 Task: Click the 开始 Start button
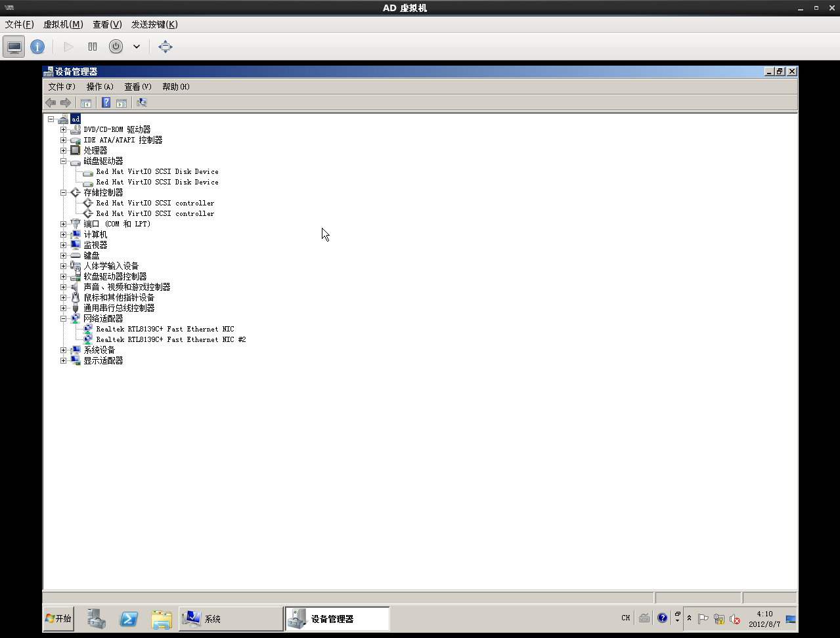(x=58, y=618)
